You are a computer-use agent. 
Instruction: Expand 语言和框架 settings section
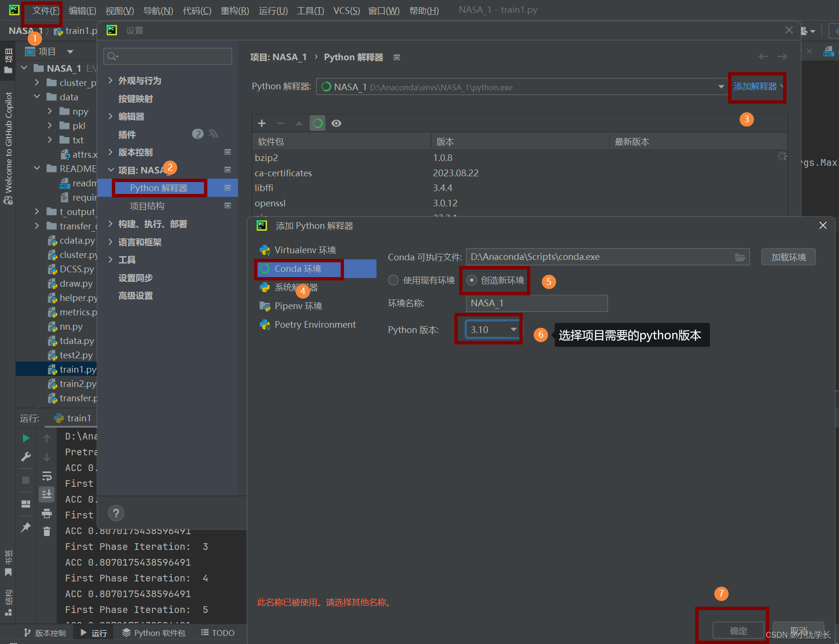click(110, 242)
